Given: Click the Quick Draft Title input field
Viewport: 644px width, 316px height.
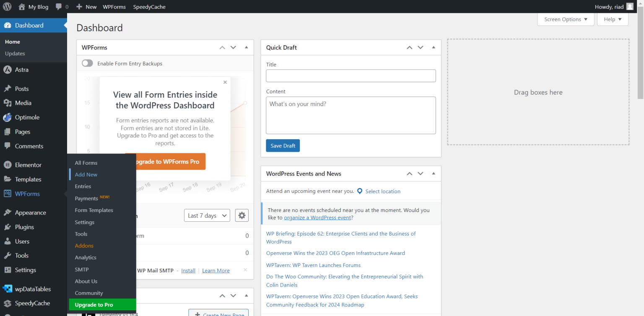Looking at the screenshot, I should [351, 75].
